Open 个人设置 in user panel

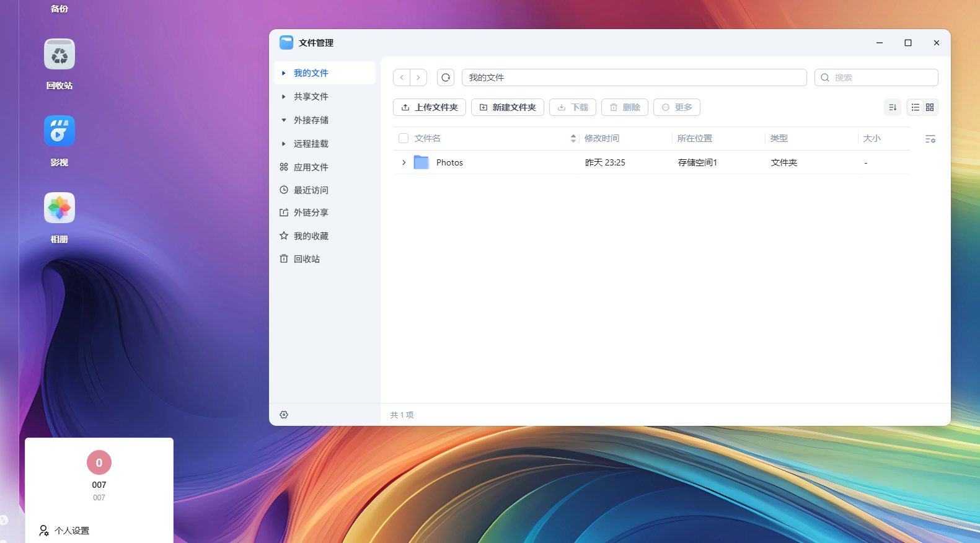(71, 531)
